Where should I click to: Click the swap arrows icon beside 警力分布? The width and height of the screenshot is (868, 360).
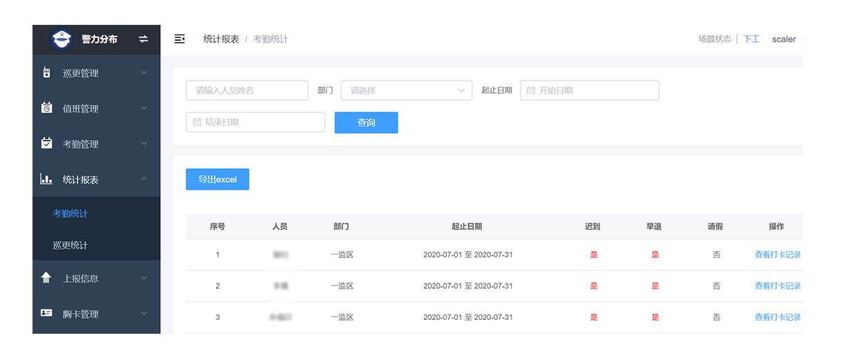click(144, 39)
